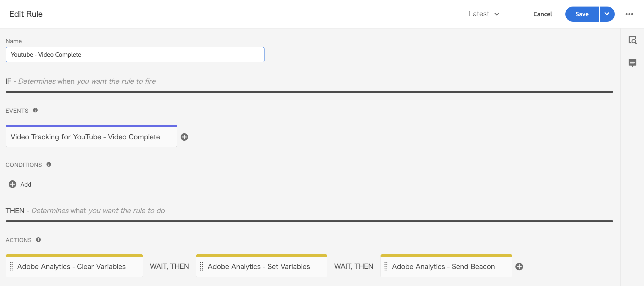Save the rule
Screen dimensions: 644x286
coord(582,14)
